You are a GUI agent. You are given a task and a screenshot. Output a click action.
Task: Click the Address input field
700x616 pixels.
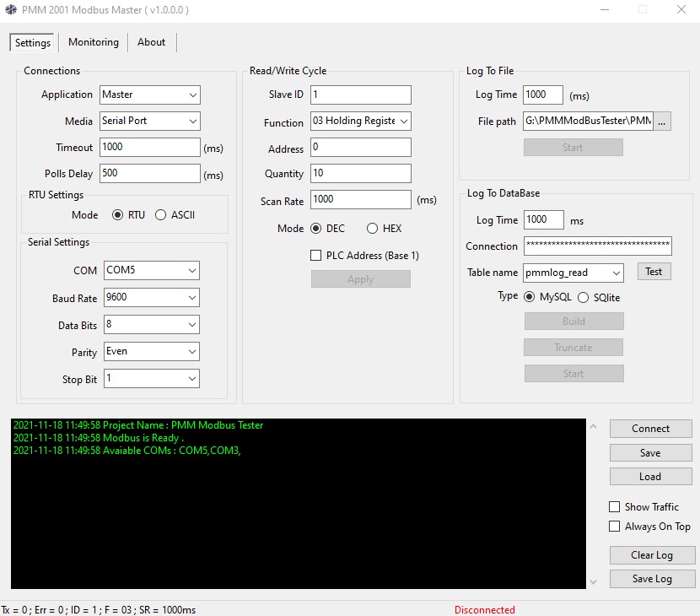tap(361, 147)
